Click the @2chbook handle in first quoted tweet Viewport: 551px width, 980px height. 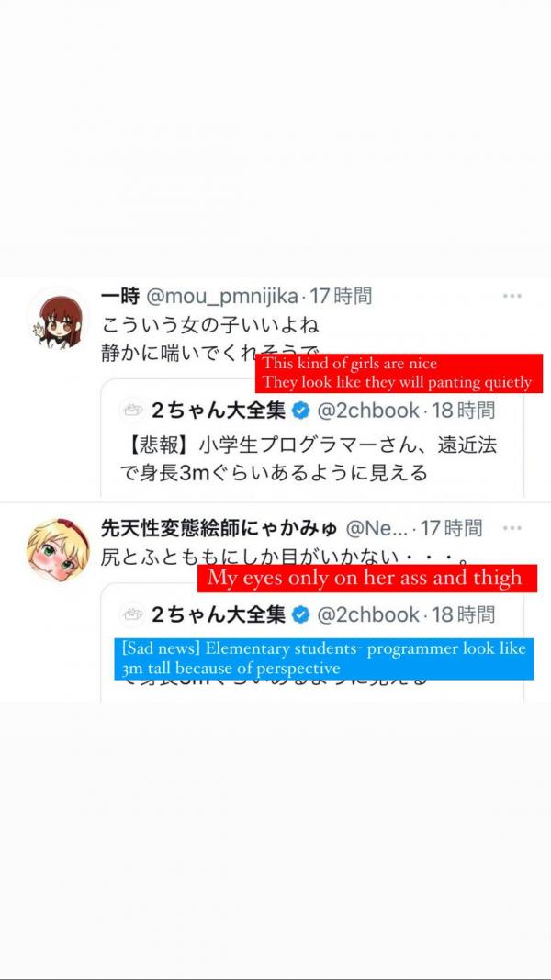pos(368,411)
